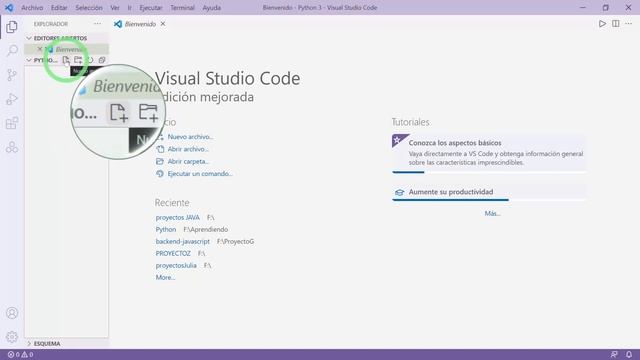
Task: Open the Ayuda menu
Action: pyautogui.click(x=211, y=8)
